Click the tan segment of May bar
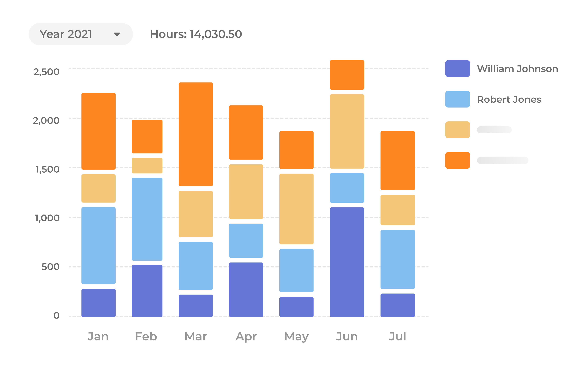This screenshot has width=588, height=369. coord(296,209)
